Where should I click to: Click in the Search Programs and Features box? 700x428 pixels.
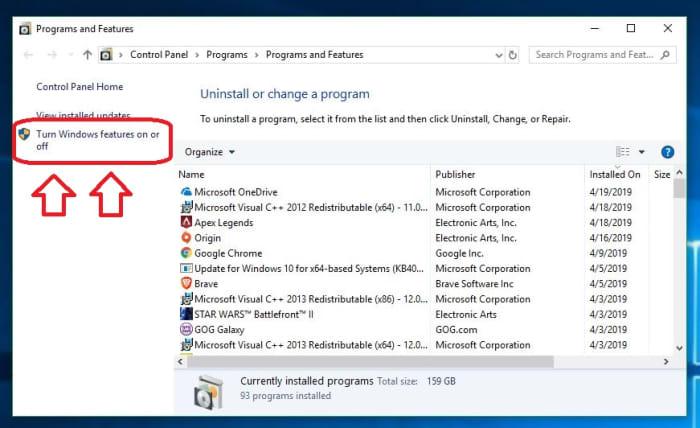pyautogui.click(x=602, y=55)
